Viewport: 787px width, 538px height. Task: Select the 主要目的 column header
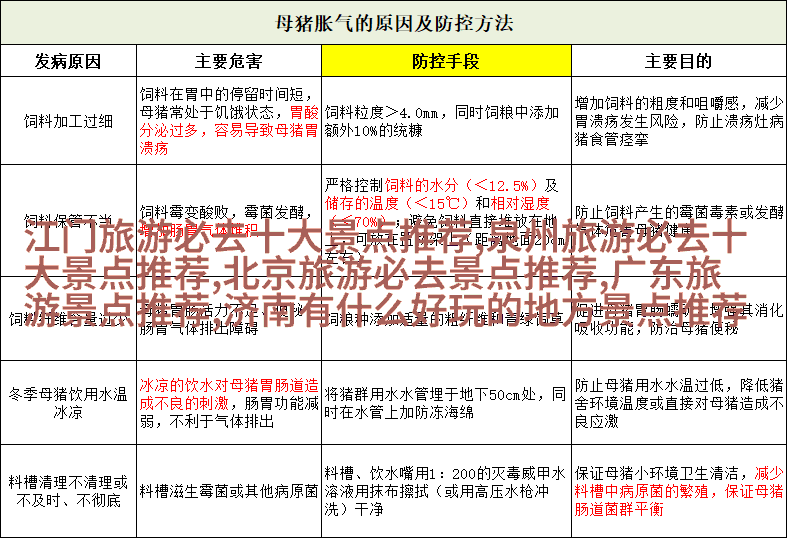679,61
